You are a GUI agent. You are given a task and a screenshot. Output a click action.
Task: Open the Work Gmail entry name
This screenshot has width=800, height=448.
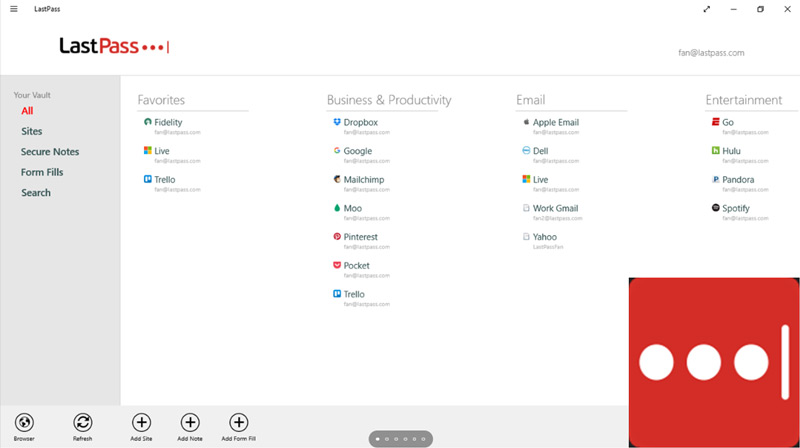coord(556,208)
